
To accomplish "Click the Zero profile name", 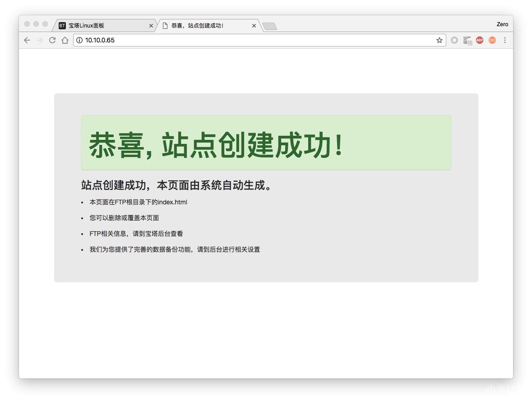I will tap(502, 24).
